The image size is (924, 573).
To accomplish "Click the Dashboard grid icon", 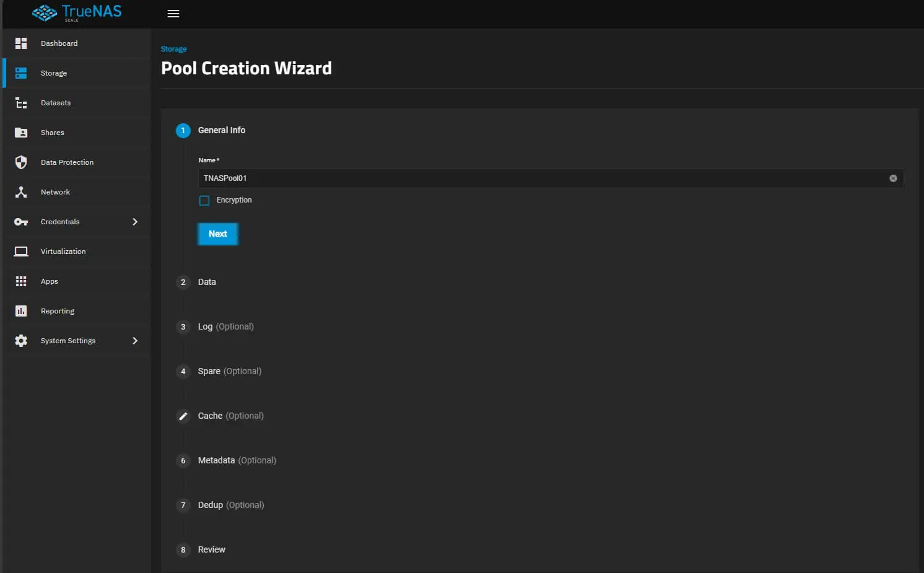I will click(21, 43).
